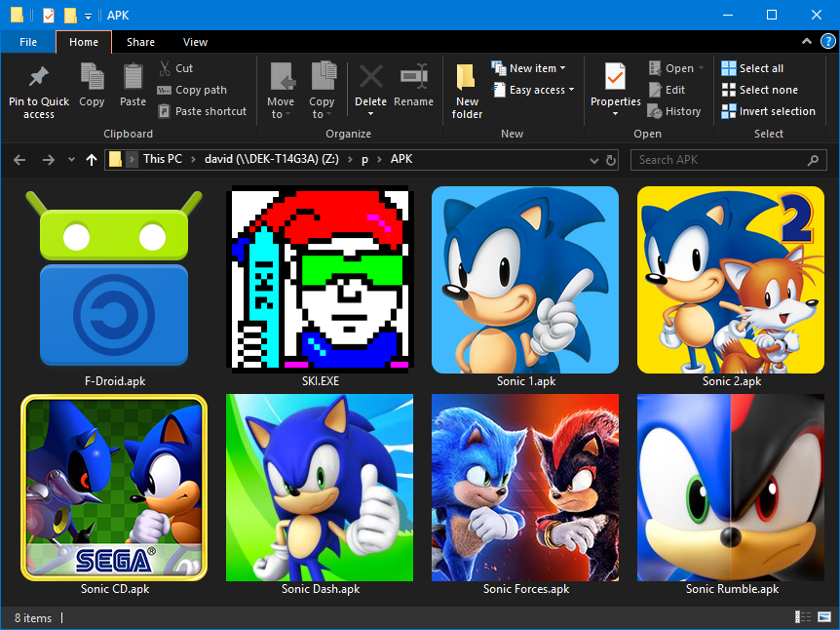Image resolution: width=840 pixels, height=630 pixels.
Task: Click the Pin to Quick access icon
Action: pyautogui.click(x=39, y=77)
